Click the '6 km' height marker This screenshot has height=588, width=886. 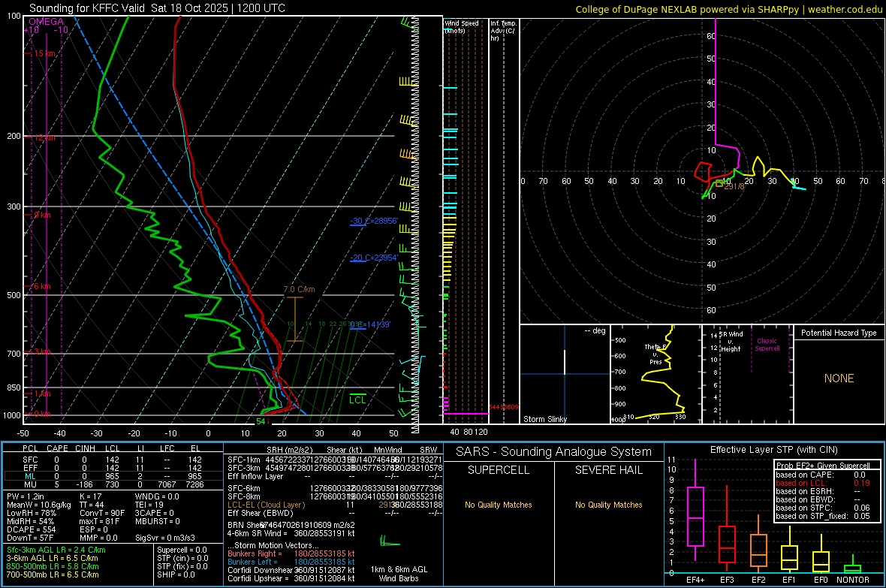click(x=42, y=286)
